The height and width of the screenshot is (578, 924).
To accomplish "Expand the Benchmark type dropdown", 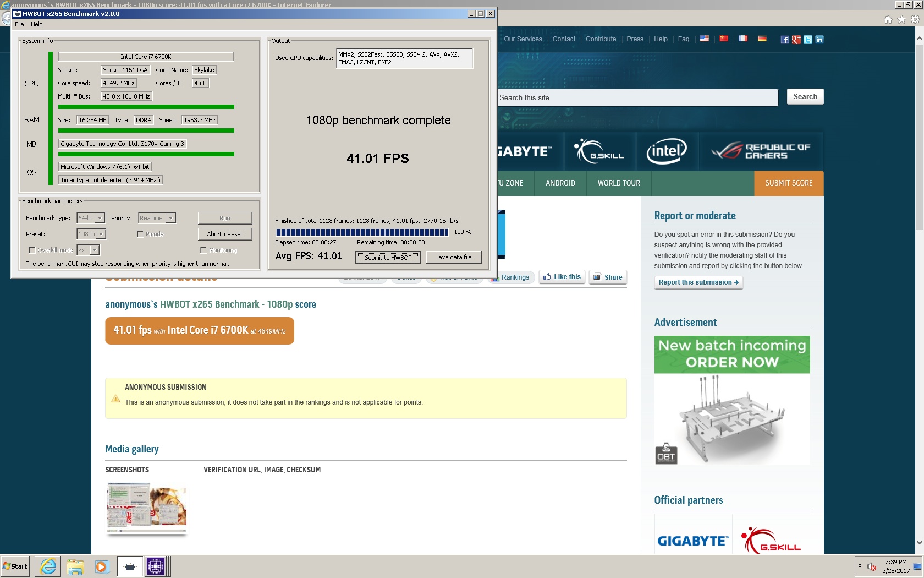I will pyautogui.click(x=100, y=218).
